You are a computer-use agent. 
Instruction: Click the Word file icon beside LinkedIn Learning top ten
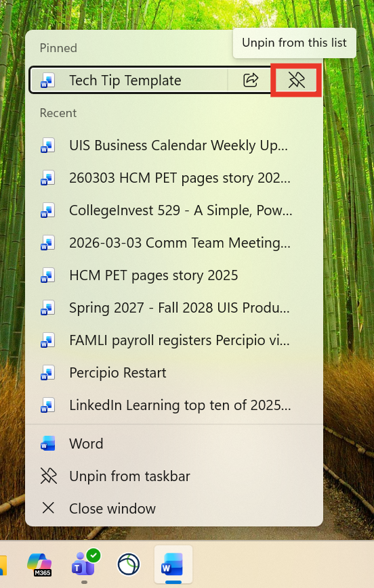tap(47, 405)
